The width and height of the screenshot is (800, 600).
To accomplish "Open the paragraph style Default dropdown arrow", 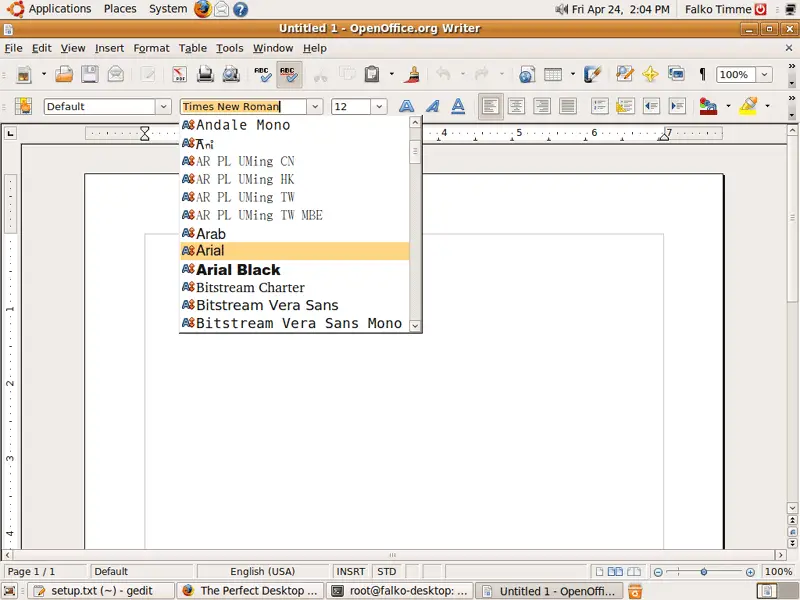I will coord(163,107).
